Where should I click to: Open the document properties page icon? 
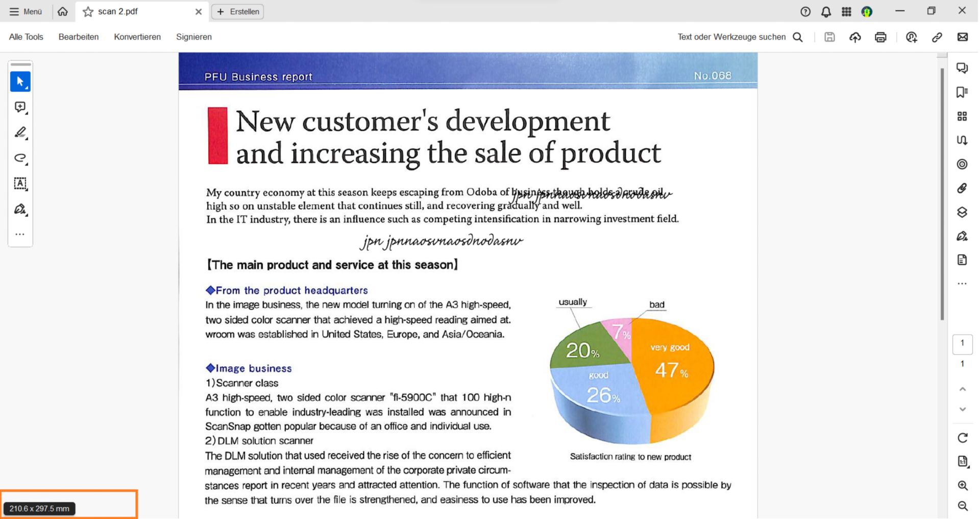pos(962,260)
